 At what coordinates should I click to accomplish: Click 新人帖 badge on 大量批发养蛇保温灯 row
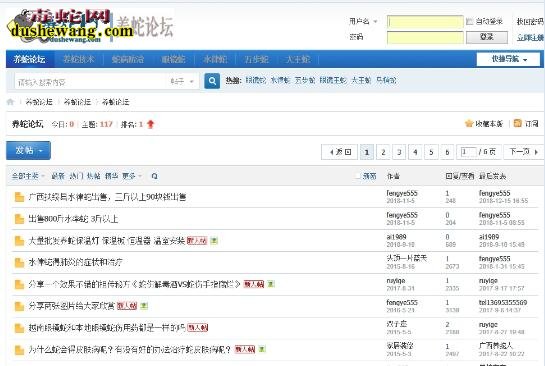pos(197,241)
